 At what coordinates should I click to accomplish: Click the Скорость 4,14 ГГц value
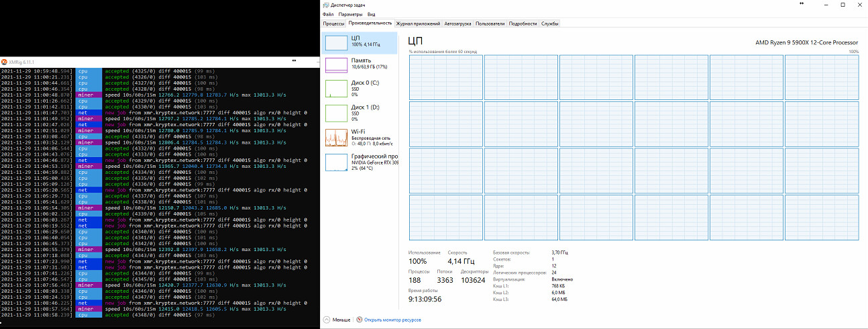click(x=461, y=261)
